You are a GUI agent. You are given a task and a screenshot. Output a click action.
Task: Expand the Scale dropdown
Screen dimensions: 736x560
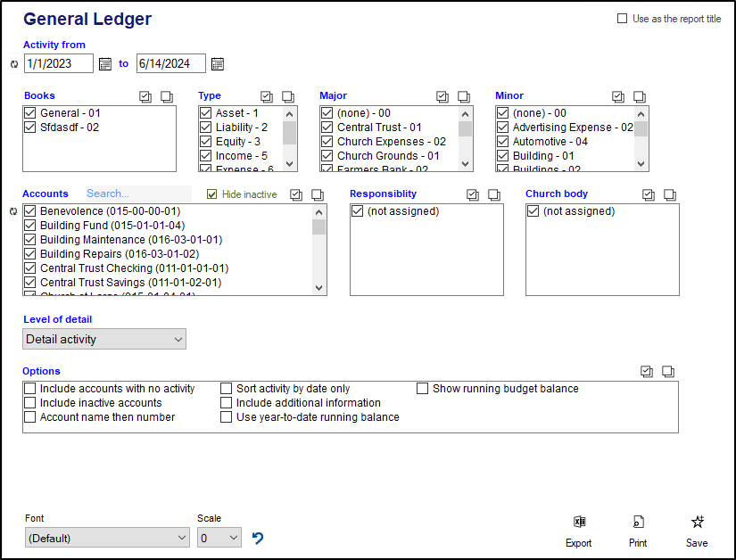click(219, 538)
